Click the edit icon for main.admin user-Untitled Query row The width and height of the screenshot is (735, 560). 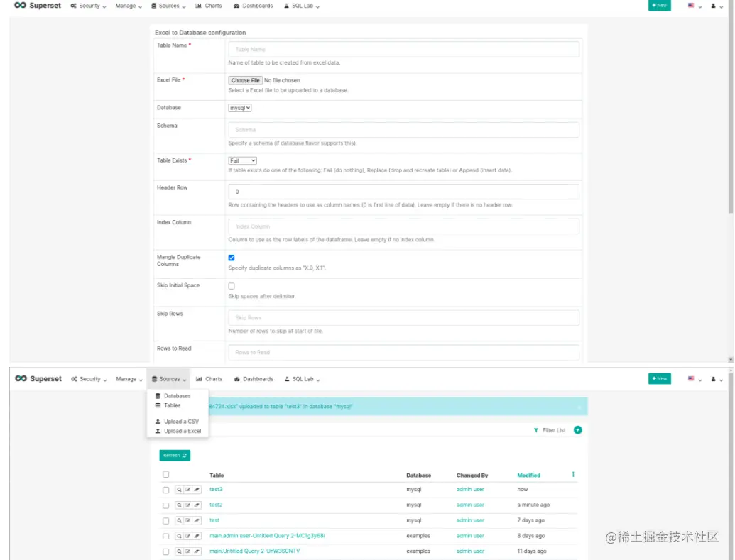188,536
